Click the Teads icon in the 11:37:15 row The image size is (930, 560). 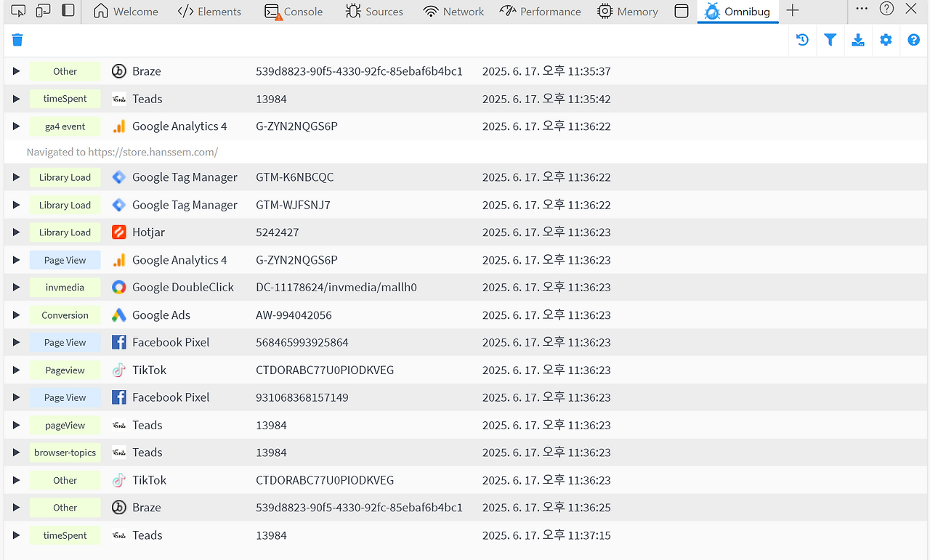(119, 535)
